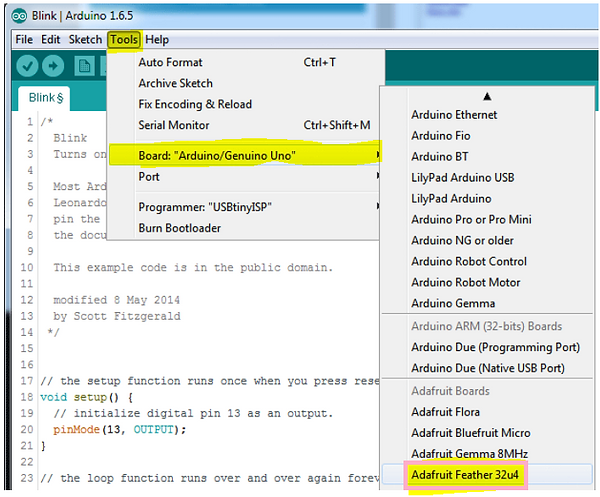The height and width of the screenshot is (497, 600).
Task: Click 'modified 8 May 2014' comment line
Action: [x=116, y=300]
